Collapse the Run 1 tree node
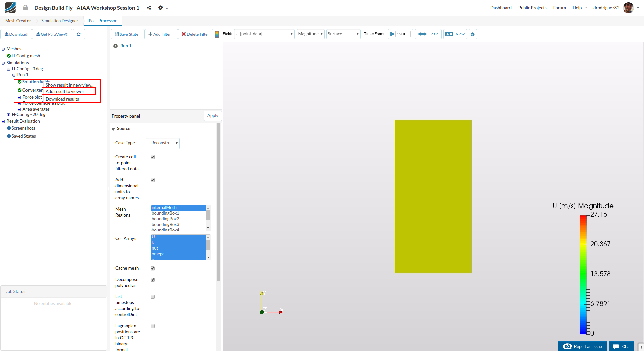Viewport: 644px width, 351px height. click(x=14, y=75)
